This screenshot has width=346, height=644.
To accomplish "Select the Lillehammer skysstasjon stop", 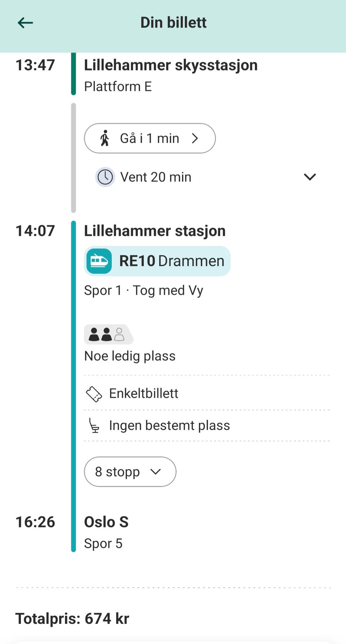I will click(x=170, y=66).
